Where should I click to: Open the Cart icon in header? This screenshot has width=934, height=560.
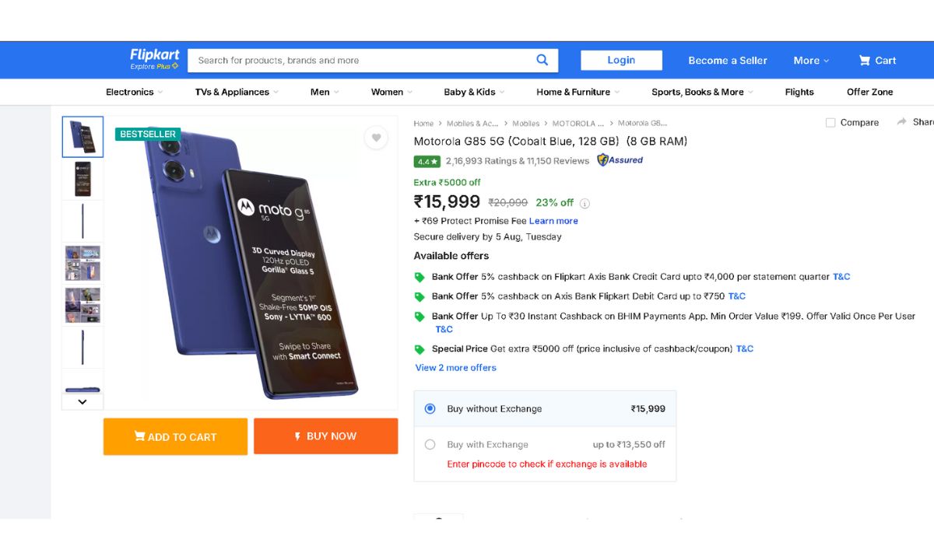click(x=865, y=60)
